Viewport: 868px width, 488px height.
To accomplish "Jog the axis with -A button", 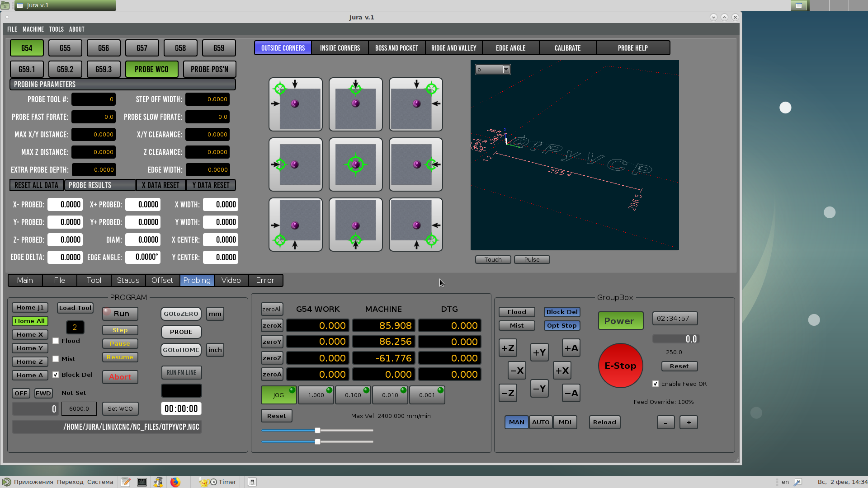I will pos(571,393).
